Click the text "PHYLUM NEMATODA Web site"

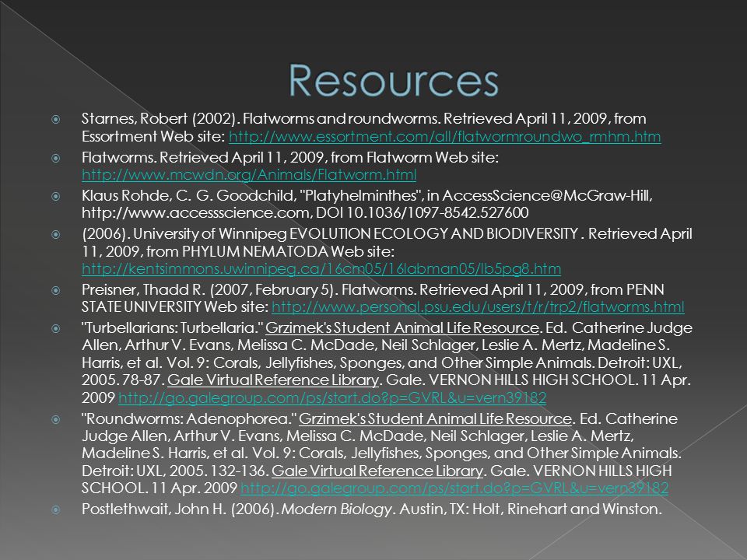pyautogui.click(x=288, y=251)
